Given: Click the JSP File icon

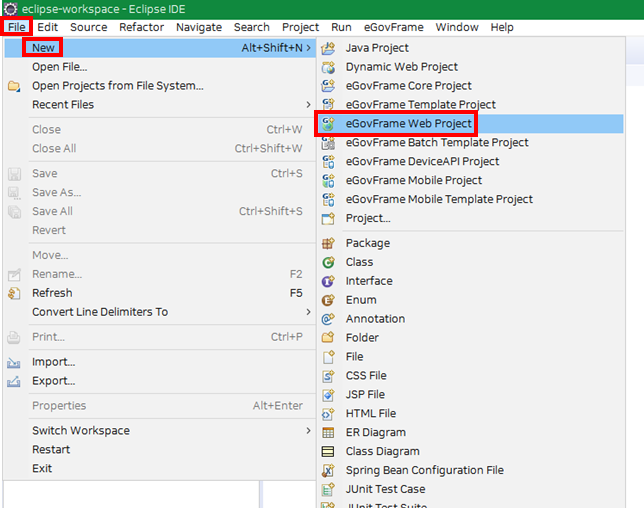Looking at the screenshot, I should pyautogui.click(x=328, y=394).
